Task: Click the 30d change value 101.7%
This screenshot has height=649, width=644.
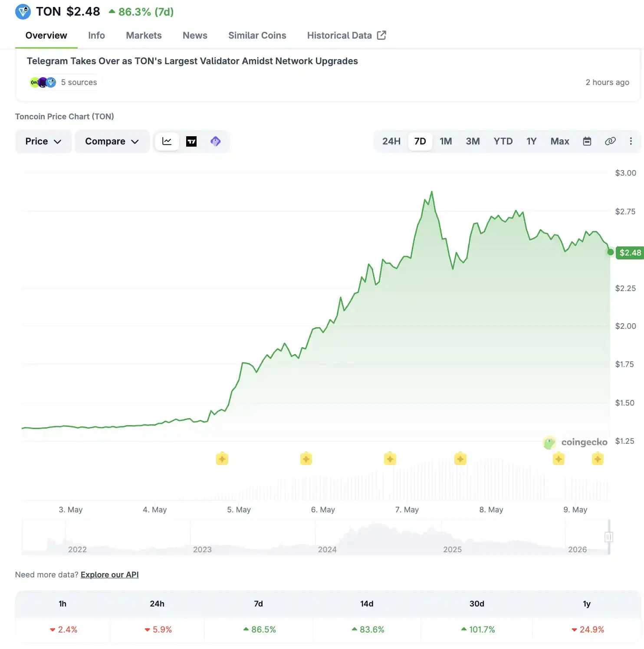Action: (x=478, y=629)
